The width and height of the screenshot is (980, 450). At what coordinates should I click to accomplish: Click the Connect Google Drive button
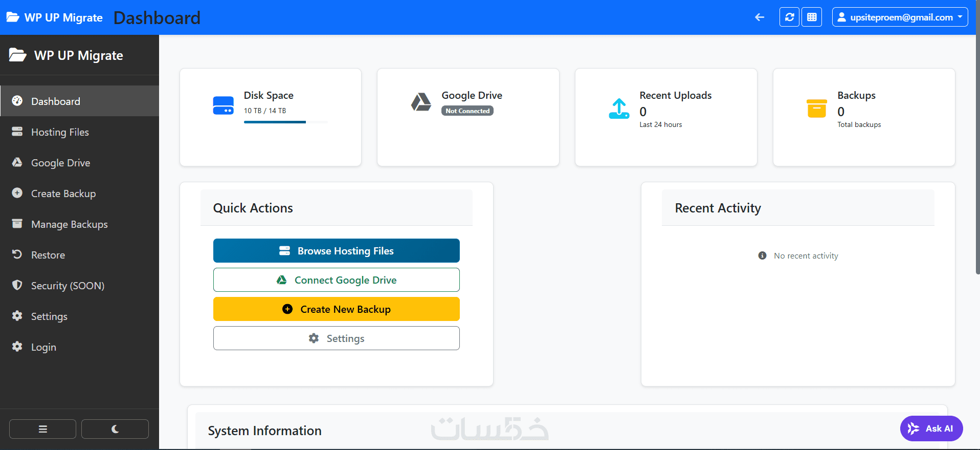337,280
